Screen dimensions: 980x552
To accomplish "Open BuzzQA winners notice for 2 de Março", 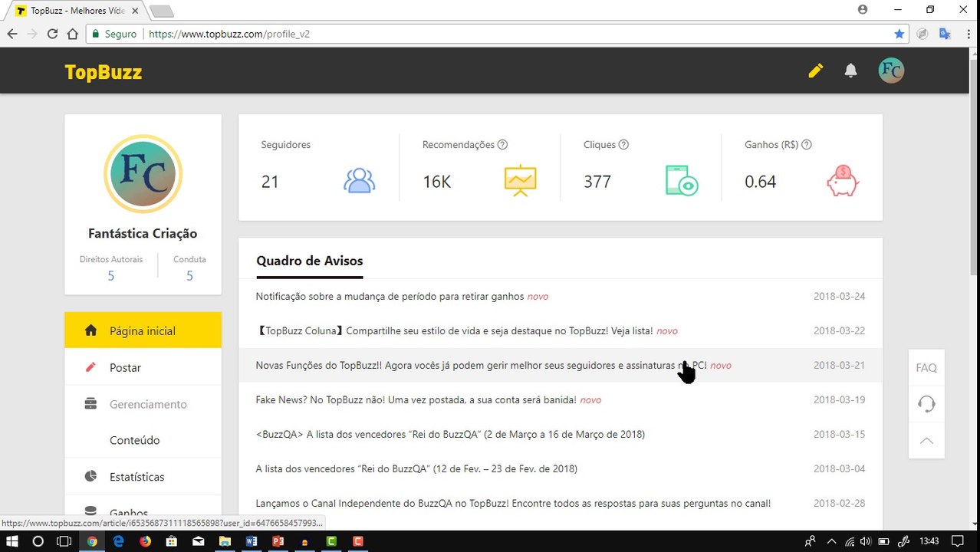I will (x=450, y=434).
